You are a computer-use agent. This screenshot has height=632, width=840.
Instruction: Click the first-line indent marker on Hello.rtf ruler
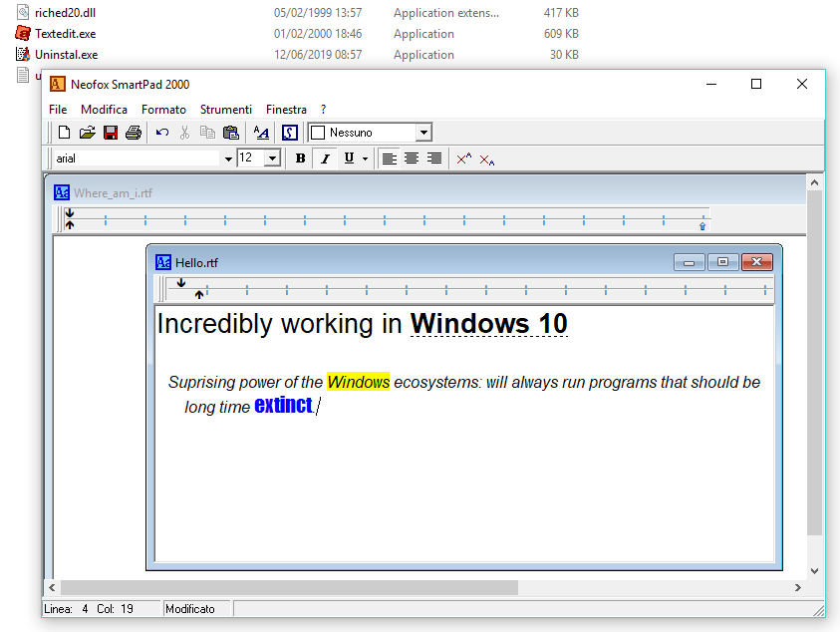(181, 282)
